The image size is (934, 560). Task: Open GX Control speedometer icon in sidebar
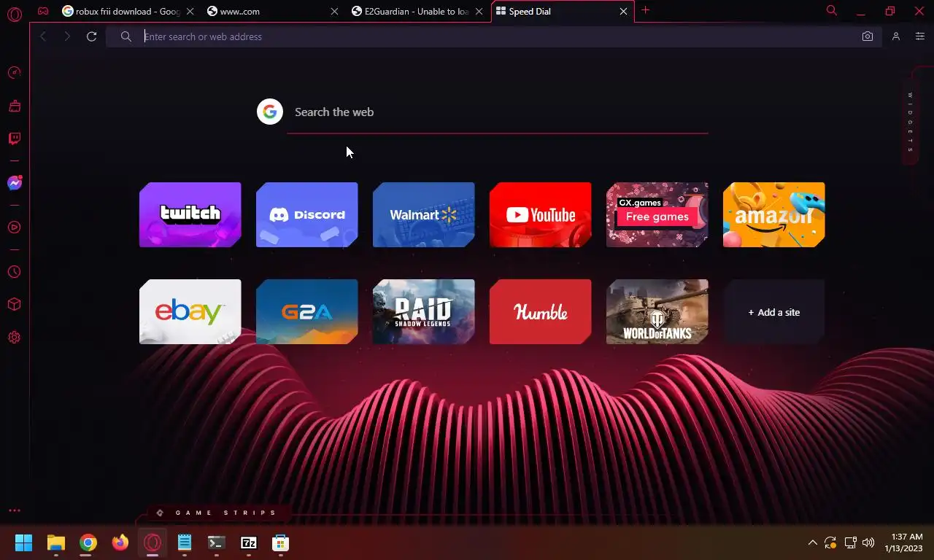tap(14, 72)
